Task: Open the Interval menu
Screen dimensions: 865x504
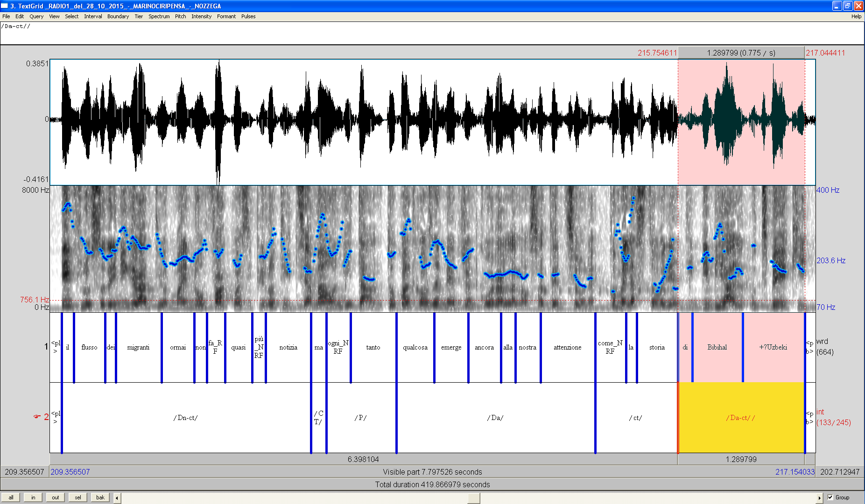Action: [93, 16]
